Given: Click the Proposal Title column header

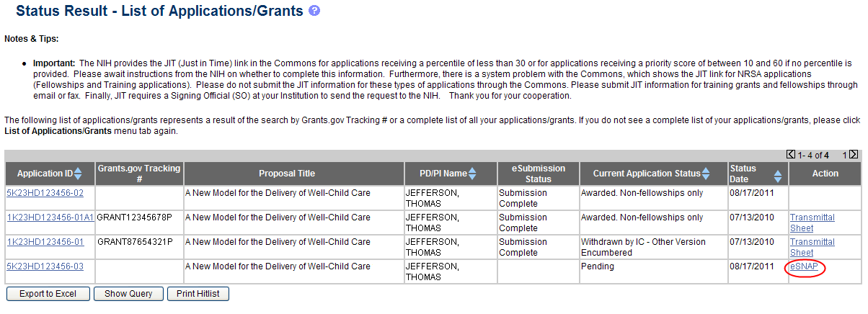Looking at the screenshot, I should pos(287,174).
